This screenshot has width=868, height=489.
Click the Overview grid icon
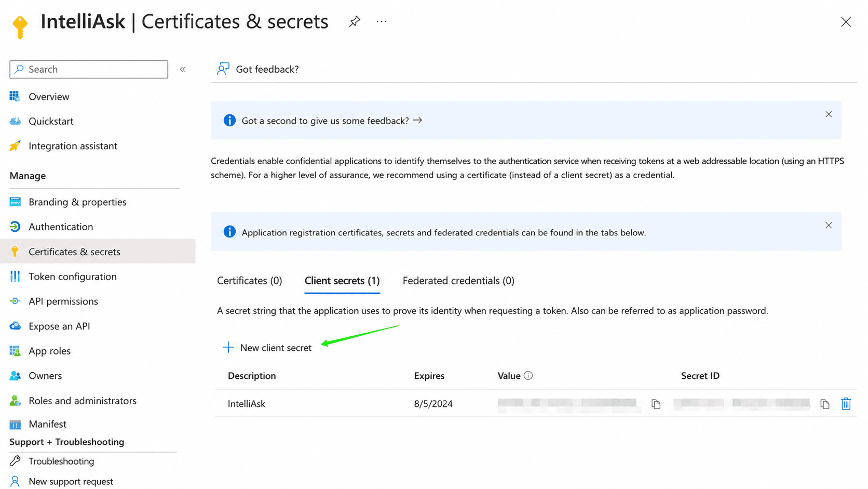tap(15, 96)
